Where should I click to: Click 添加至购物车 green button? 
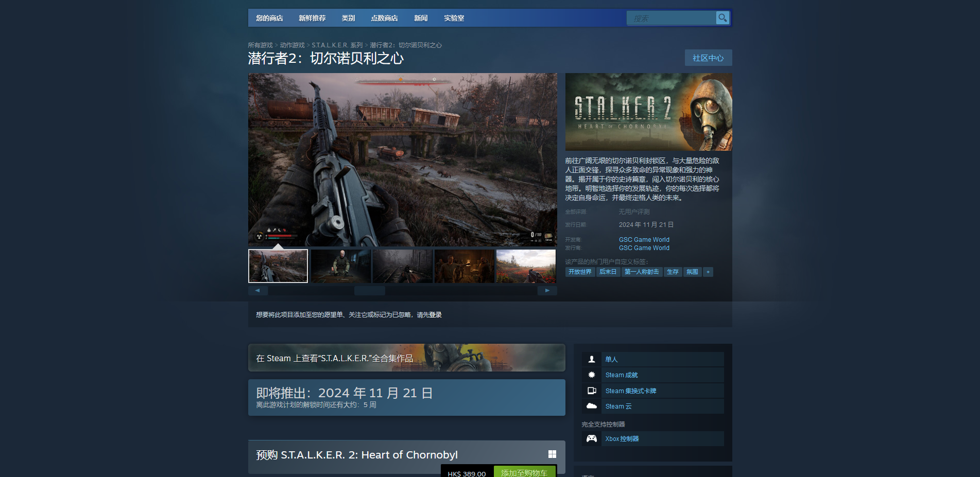click(524, 472)
